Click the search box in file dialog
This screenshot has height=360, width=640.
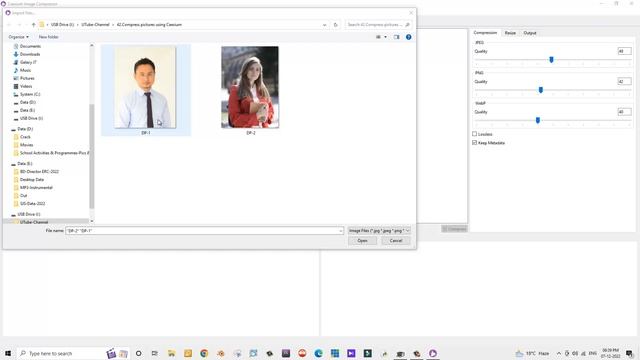click(x=378, y=24)
